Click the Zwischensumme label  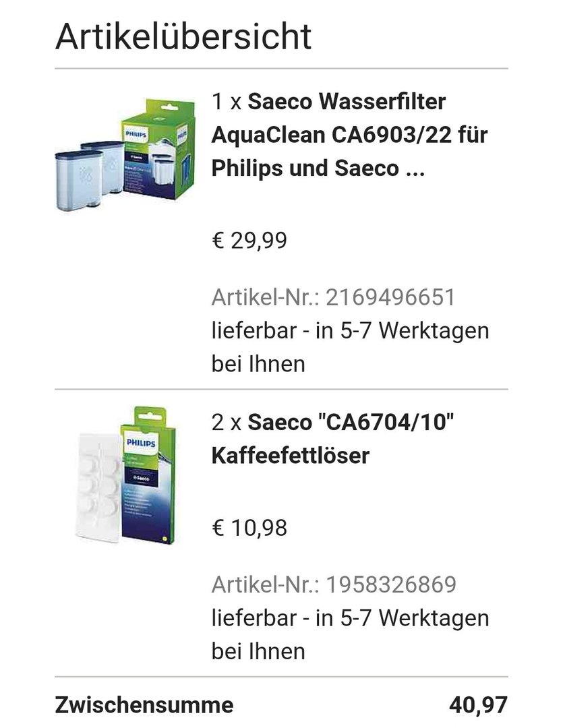point(144,705)
